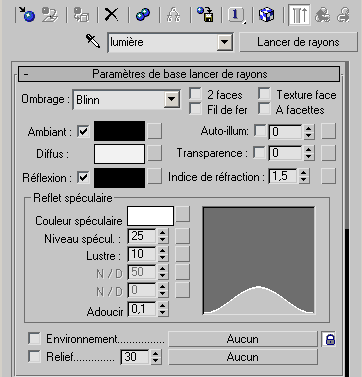Screen dimensions: 362x377
Task: Click the Aucun button for Environnement
Action: (x=243, y=339)
